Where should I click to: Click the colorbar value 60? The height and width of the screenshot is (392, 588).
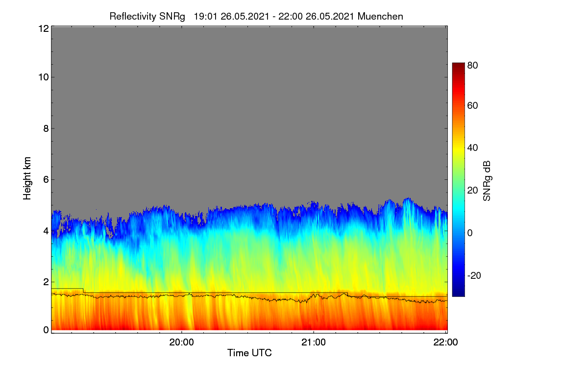pos(473,105)
